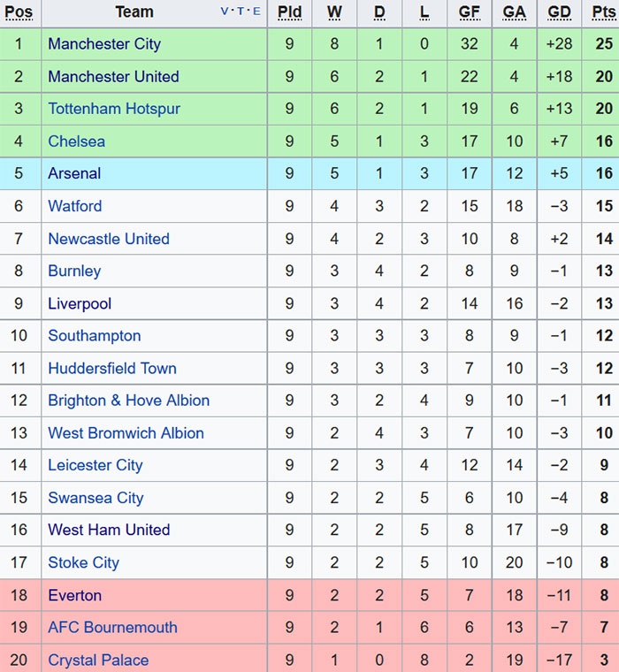Open the Manchester City team link

(104, 44)
